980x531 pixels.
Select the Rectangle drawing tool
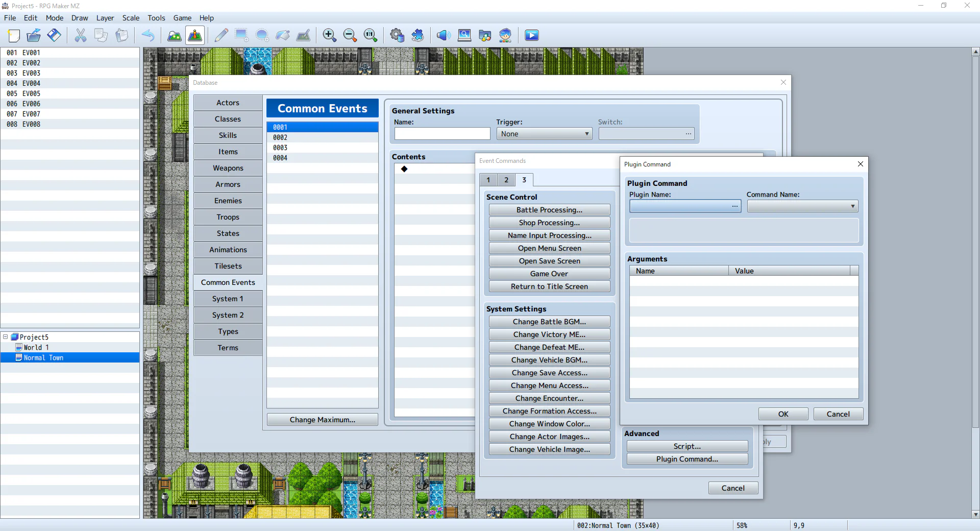point(242,35)
